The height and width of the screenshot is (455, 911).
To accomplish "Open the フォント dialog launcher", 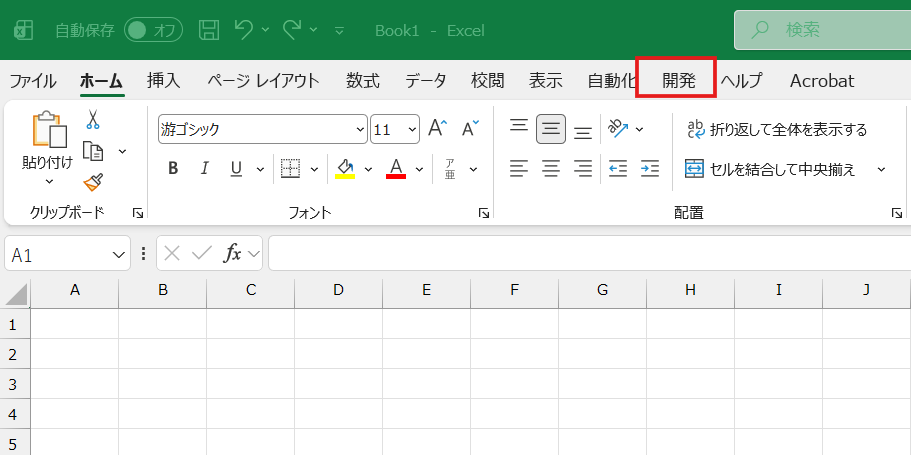I will click(x=483, y=213).
